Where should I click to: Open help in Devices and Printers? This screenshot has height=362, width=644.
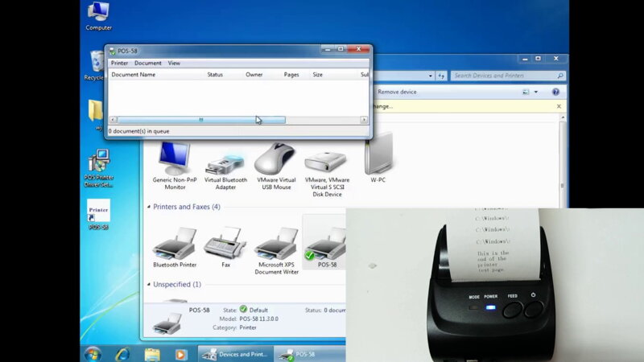pos(555,92)
